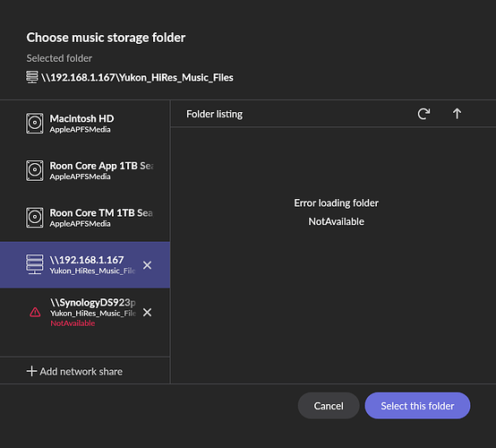Click the Choose music storage folder title
The height and width of the screenshot is (448, 496).
(106, 38)
